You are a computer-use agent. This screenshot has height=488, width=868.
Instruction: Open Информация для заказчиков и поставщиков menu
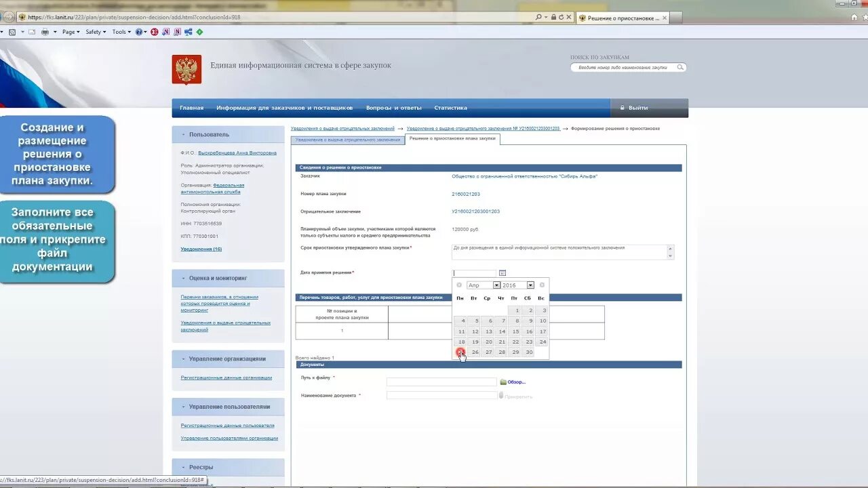click(x=285, y=108)
